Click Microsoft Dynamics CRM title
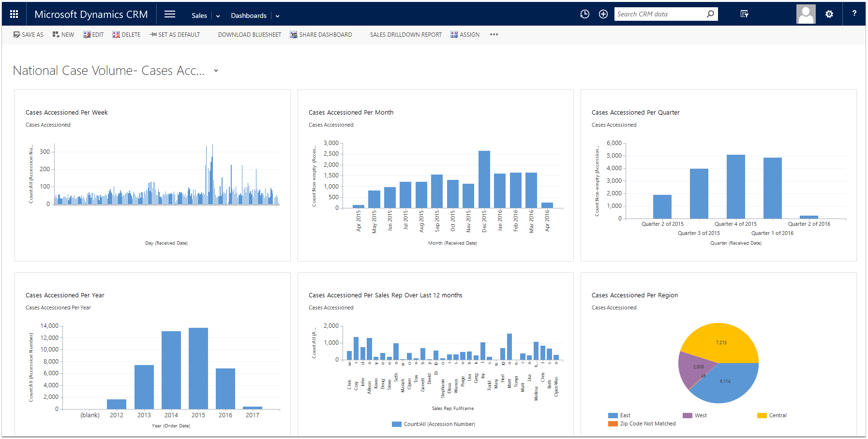The image size is (868, 439). coord(91,15)
